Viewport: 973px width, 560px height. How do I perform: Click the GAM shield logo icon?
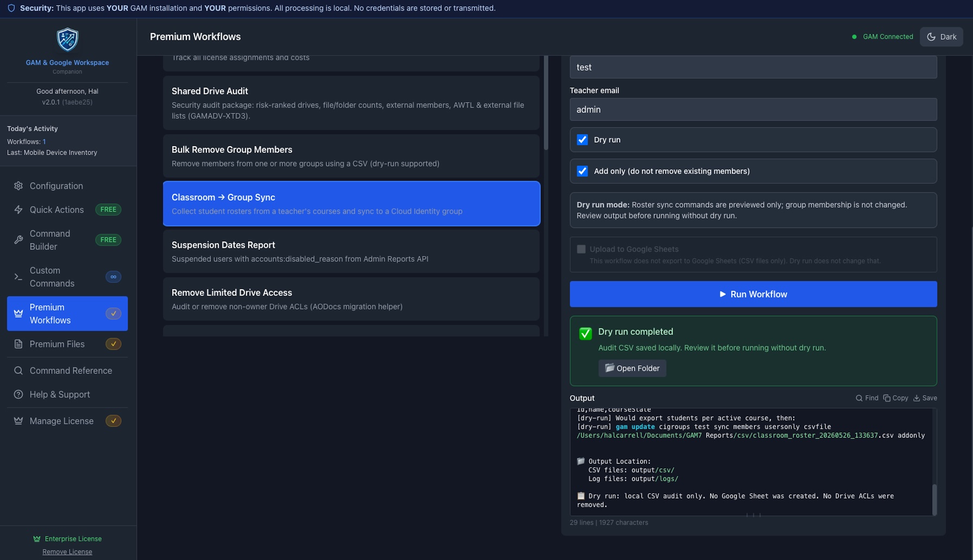coord(67,39)
